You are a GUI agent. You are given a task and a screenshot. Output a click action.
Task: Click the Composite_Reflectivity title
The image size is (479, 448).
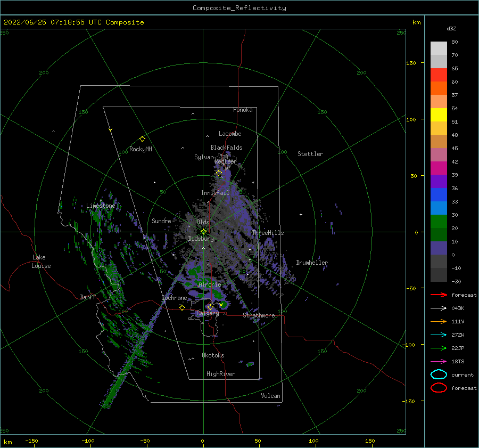[x=240, y=8]
